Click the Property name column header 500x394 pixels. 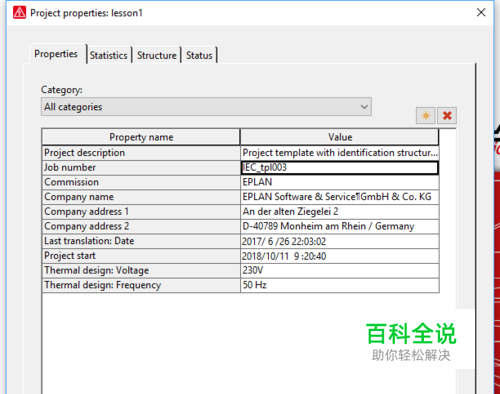141,137
